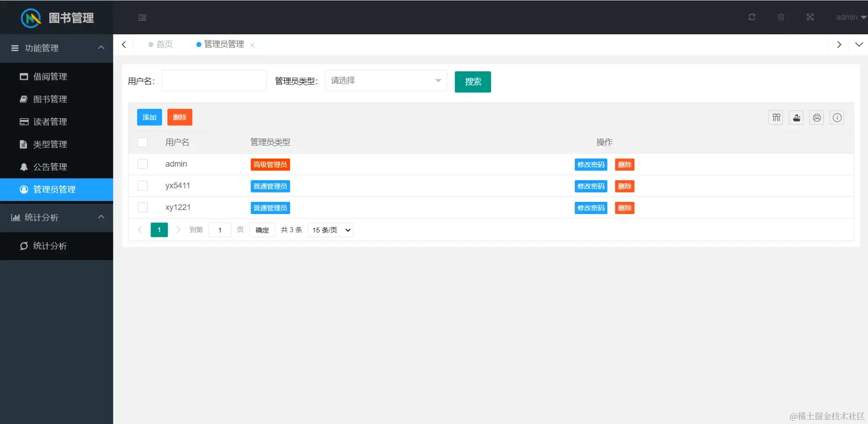Open 公告管理 in the sidebar
The height and width of the screenshot is (424, 868).
56,167
